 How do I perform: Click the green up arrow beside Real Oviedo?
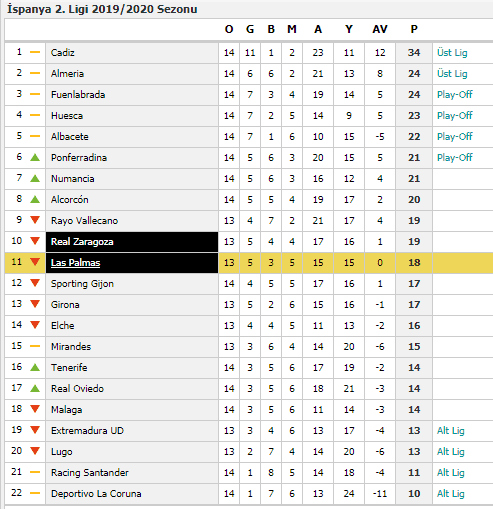point(35,388)
